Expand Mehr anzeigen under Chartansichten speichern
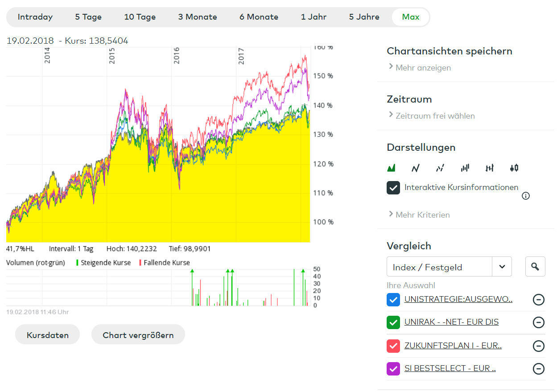Image resolution: width=557 pixels, height=392 pixels. tap(423, 68)
